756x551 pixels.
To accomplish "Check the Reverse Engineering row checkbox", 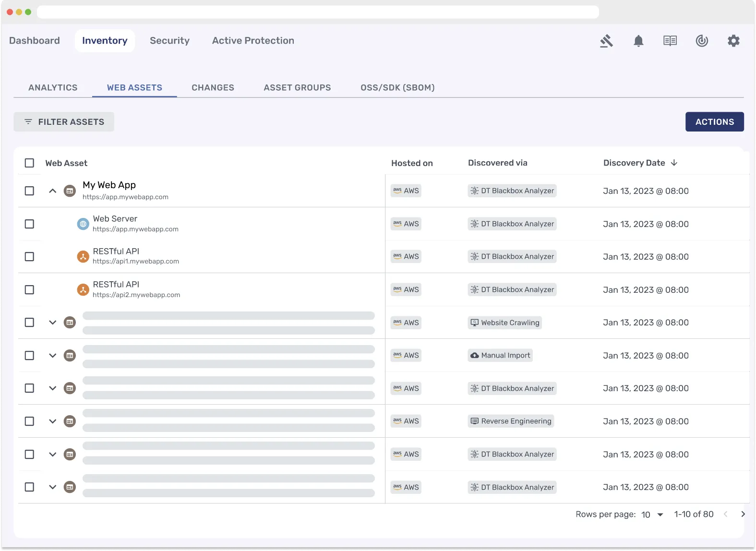I will coord(29,421).
